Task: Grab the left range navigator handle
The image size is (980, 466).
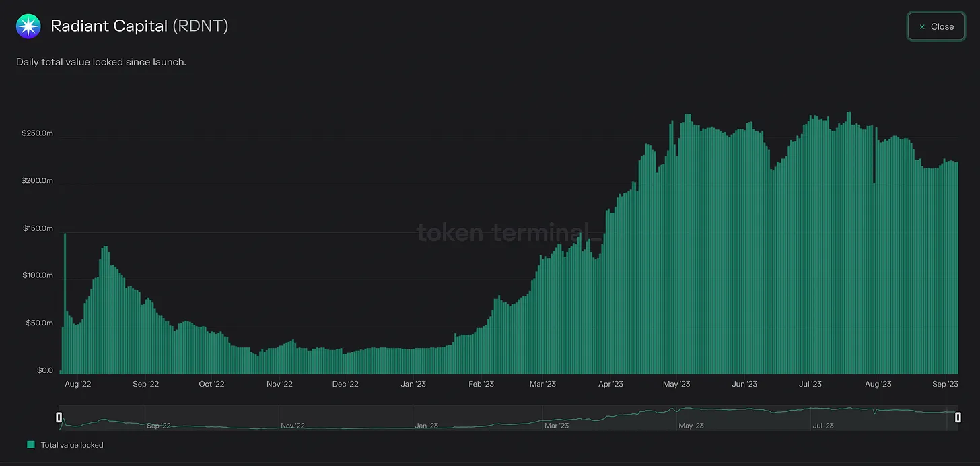Action: pos(59,418)
